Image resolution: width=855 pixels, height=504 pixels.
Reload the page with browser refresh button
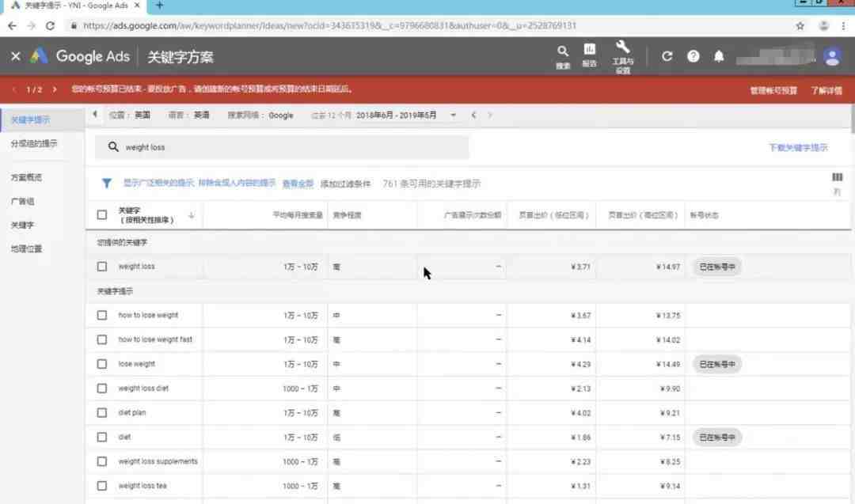pyautogui.click(x=50, y=25)
